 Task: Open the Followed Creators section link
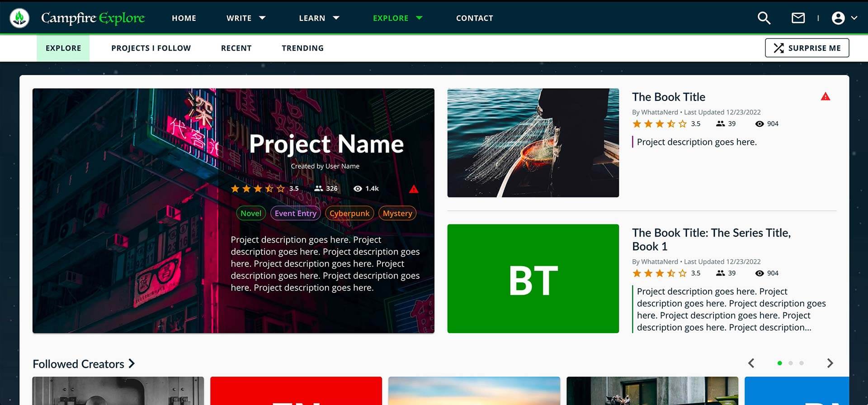tap(84, 364)
